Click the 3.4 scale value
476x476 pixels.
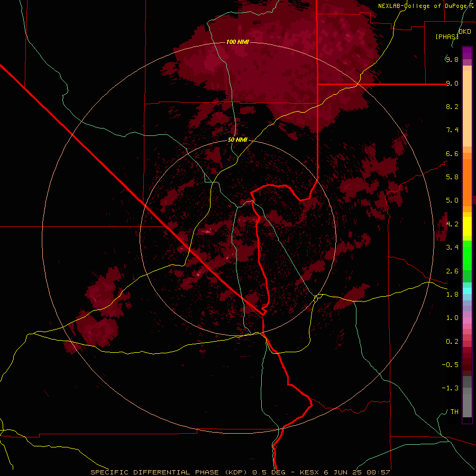click(x=452, y=248)
